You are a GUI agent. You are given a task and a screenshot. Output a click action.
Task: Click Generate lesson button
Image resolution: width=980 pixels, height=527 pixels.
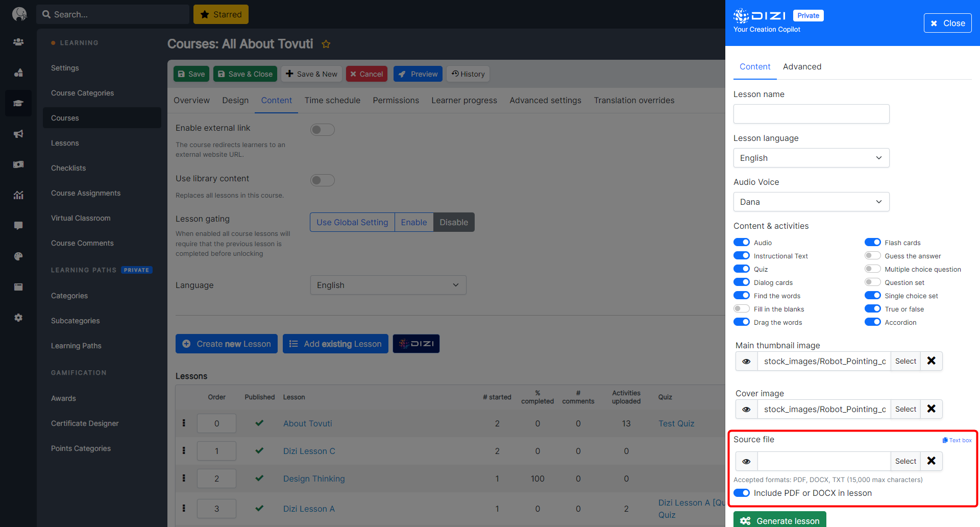[779, 520]
